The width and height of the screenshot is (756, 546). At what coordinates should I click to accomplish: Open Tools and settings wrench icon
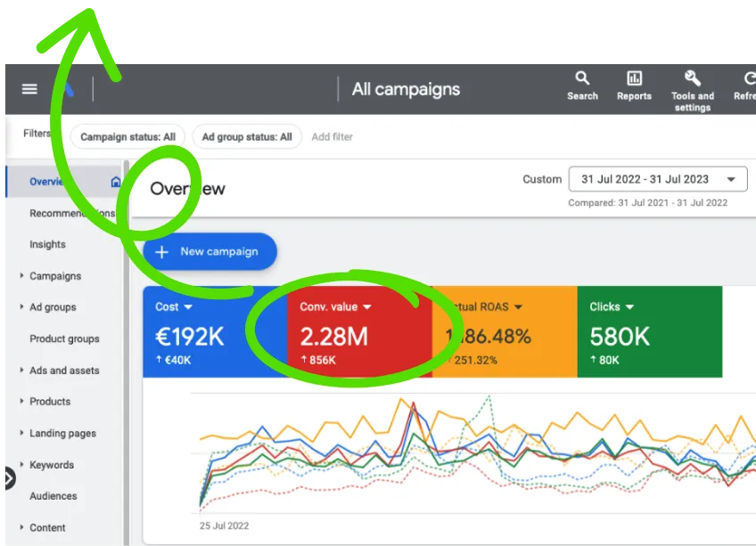click(693, 79)
